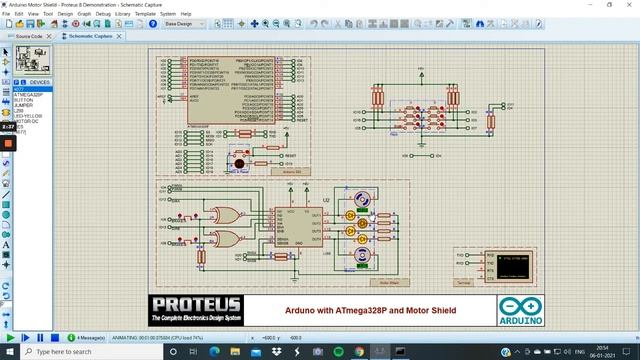
Task: Open the Edit menu
Action: click(19, 14)
